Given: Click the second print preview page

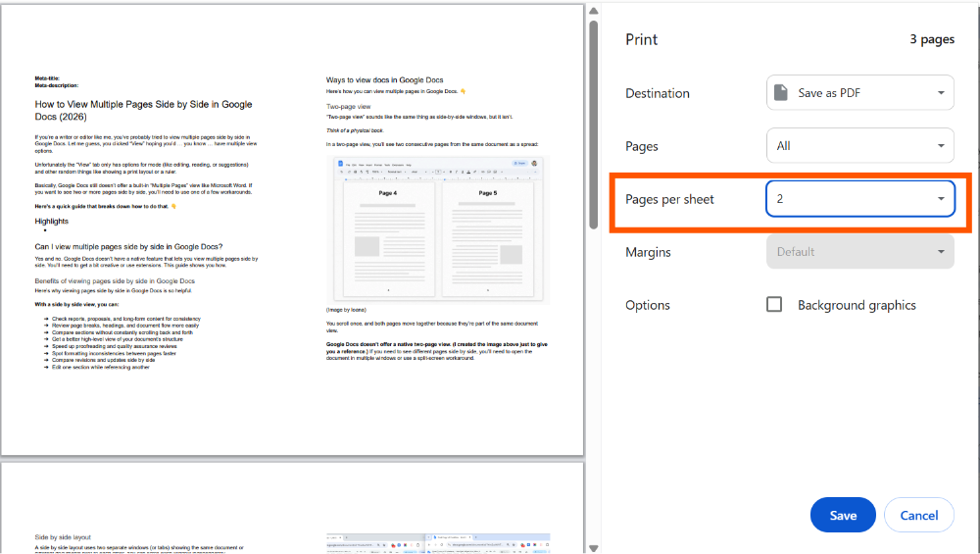Looking at the screenshot, I should [x=292, y=508].
